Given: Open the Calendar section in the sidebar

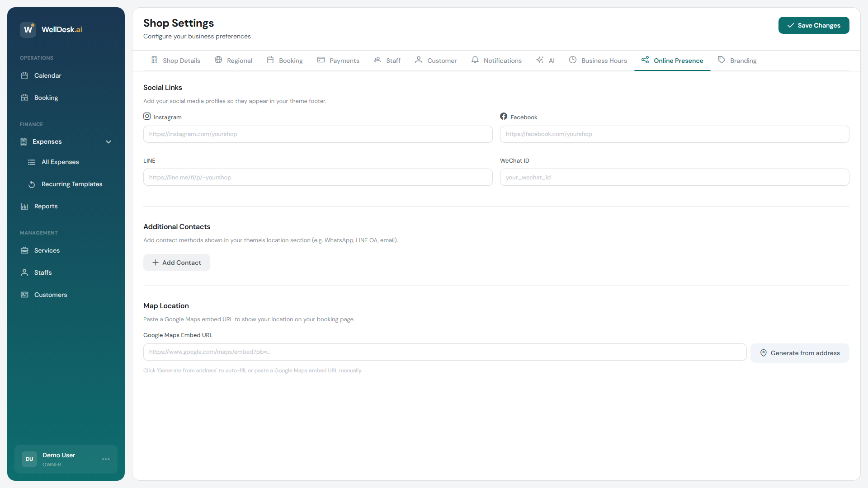Looking at the screenshot, I should pos(48,75).
